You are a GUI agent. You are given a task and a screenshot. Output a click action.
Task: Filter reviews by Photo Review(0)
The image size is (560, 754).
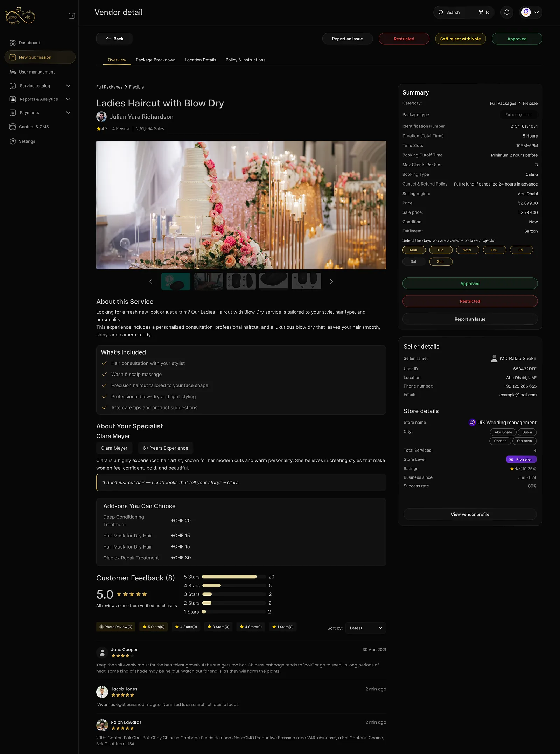click(x=116, y=627)
